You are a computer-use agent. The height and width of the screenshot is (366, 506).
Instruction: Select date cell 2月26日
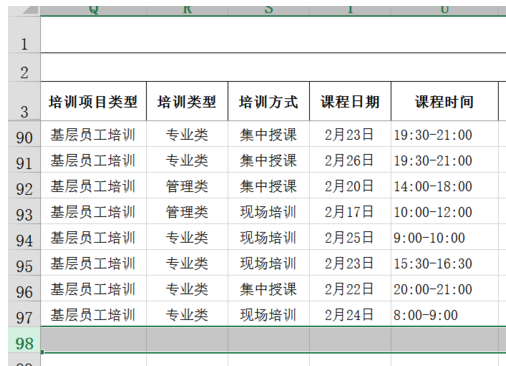coord(350,160)
